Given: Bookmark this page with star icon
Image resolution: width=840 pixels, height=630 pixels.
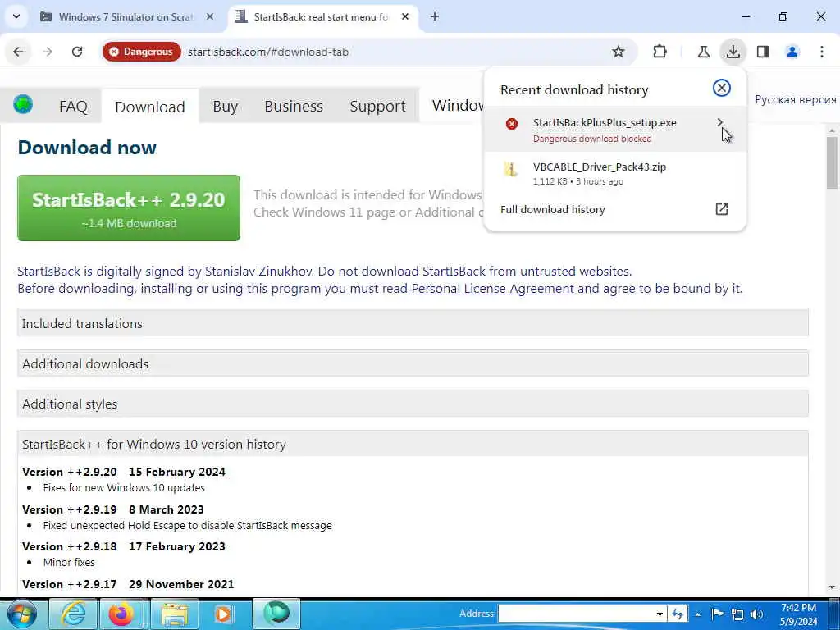Looking at the screenshot, I should (x=619, y=52).
